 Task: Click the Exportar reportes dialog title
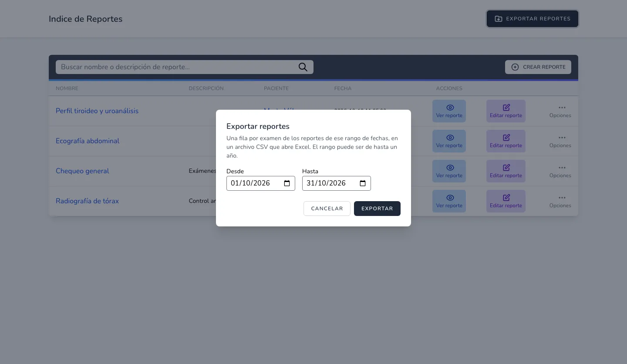pyautogui.click(x=258, y=126)
